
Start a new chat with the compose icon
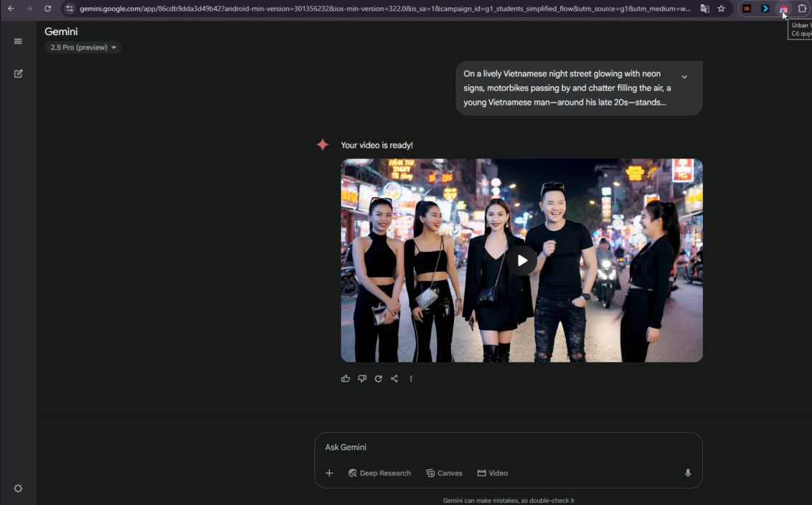(18, 74)
